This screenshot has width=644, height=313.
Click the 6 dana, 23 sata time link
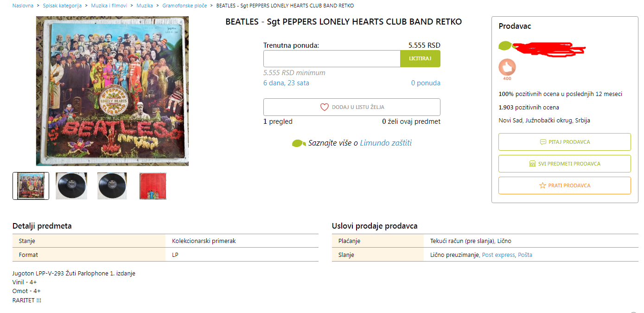pyautogui.click(x=286, y=83)
